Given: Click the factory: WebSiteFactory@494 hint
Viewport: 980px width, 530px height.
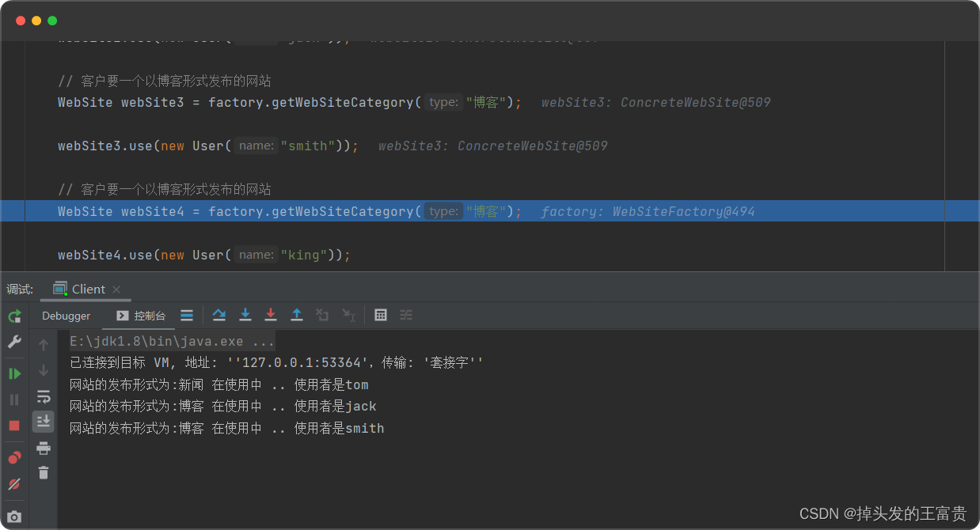Looking at the screenshot, I should click(648, 211).
